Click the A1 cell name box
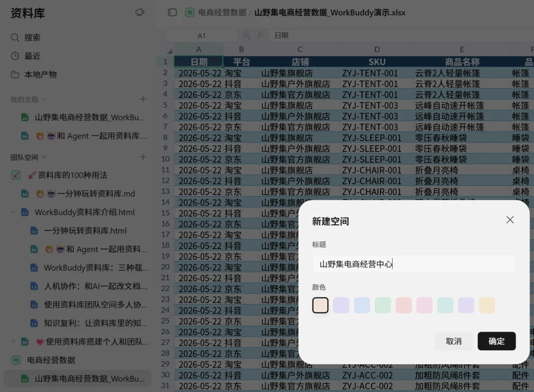Screen dimensions: 534x392 (202, 36)
